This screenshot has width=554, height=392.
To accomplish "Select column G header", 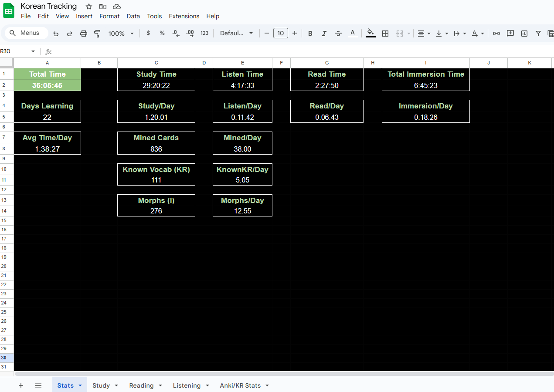I will [327, 63].
